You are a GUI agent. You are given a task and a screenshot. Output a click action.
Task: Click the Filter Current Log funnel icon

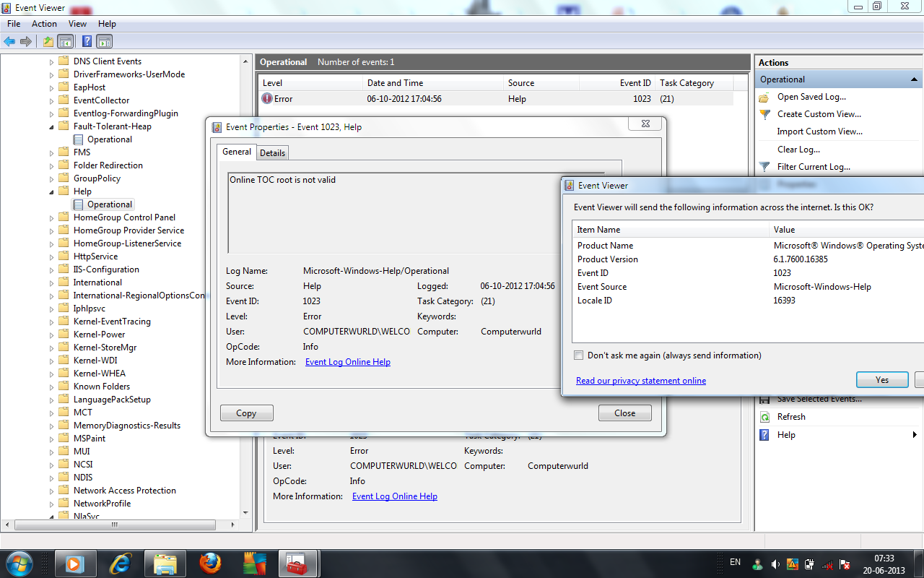click(x=765, y=167)
